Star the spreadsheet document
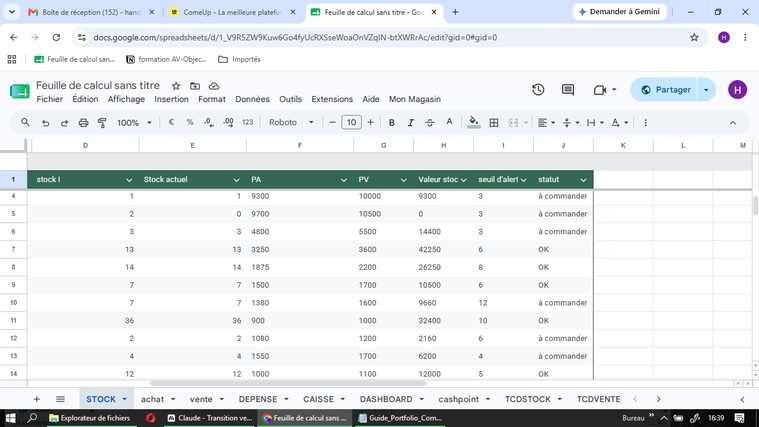 (176, 86)
